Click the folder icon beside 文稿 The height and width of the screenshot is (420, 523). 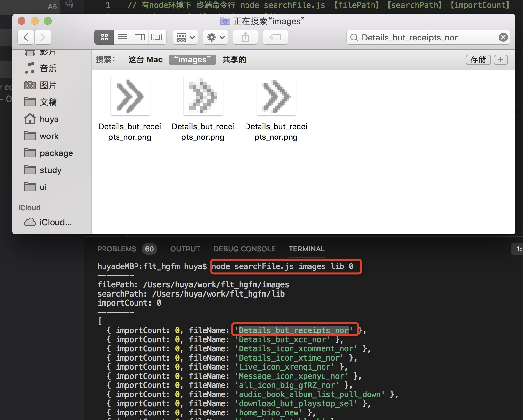30,102
